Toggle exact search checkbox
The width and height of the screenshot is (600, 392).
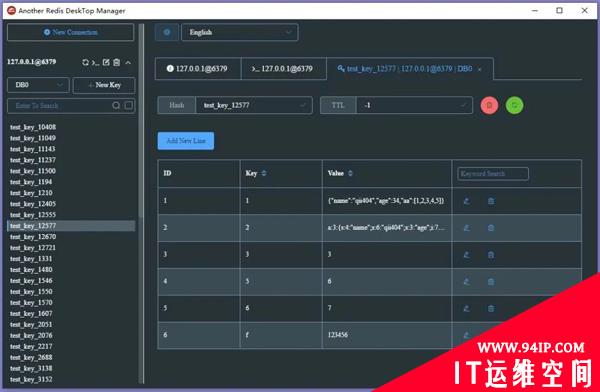[129, 105]
